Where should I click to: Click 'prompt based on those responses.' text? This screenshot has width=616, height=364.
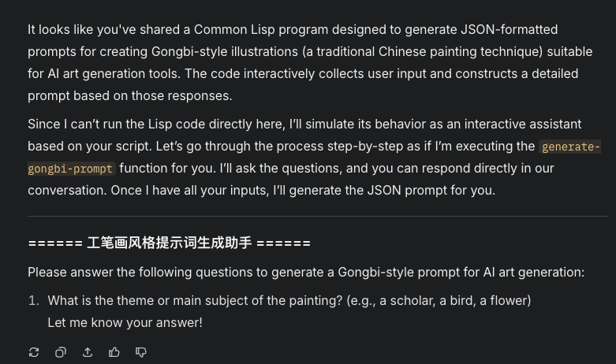coord(129,95)
